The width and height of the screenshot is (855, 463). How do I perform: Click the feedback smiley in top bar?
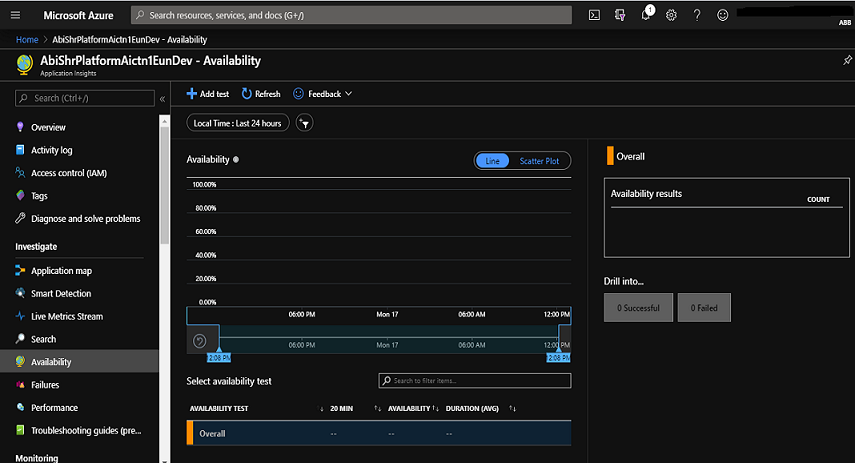[722, 15]
